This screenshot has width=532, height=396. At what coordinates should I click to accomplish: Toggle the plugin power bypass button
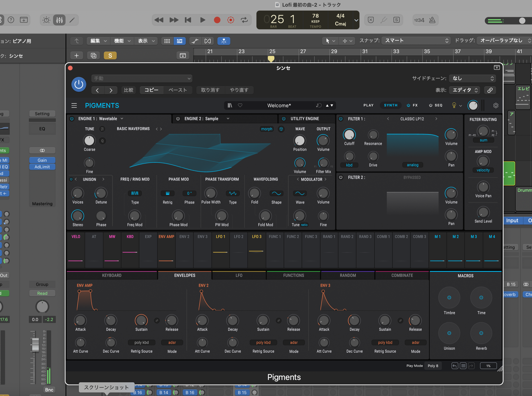[x=79, y=84]
